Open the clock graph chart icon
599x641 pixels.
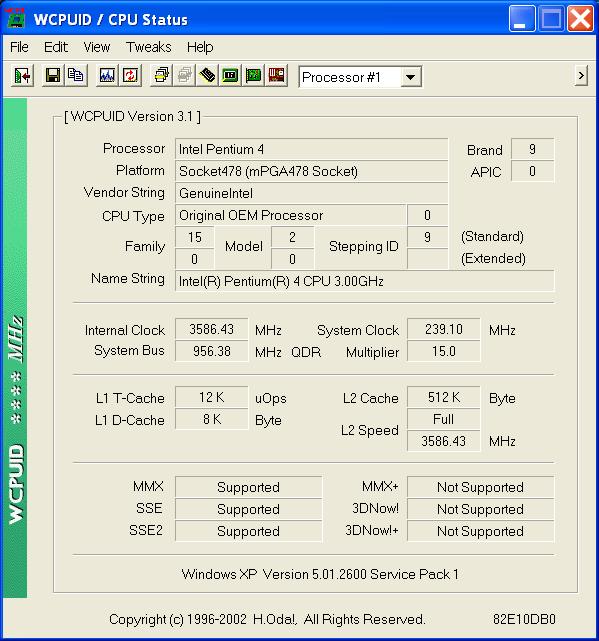pyautogui.click(x=107, y=76)
